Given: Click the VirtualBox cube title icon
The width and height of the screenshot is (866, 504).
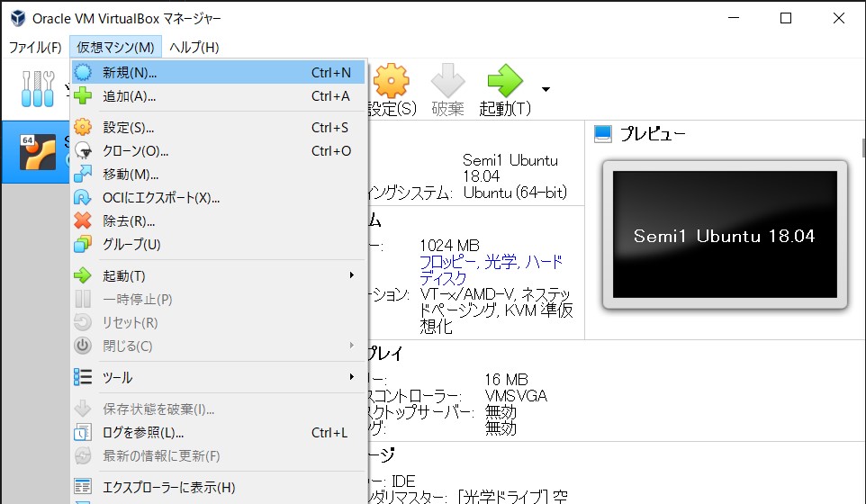Looking at the screenshot, I should click(x=18, y=18).
